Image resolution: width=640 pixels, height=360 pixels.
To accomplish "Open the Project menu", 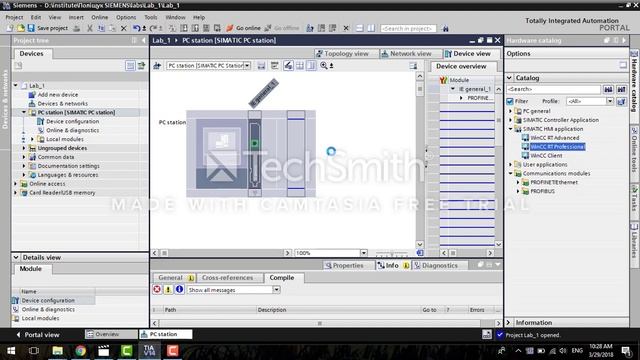I will click(14, 17).
